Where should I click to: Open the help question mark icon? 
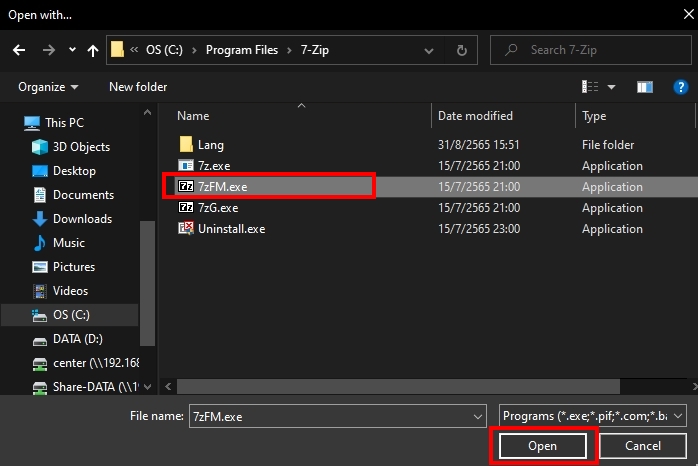[680, 87]
